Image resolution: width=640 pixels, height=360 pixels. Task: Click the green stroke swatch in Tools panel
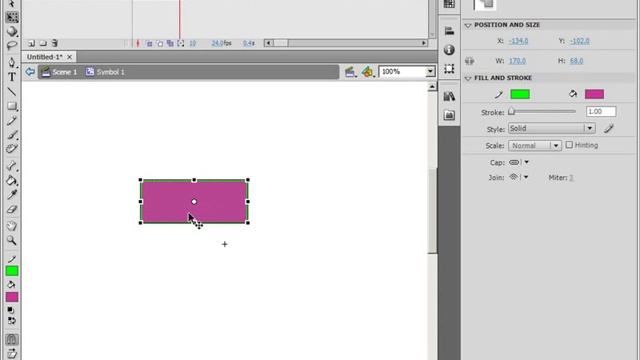tap(12, 271)
